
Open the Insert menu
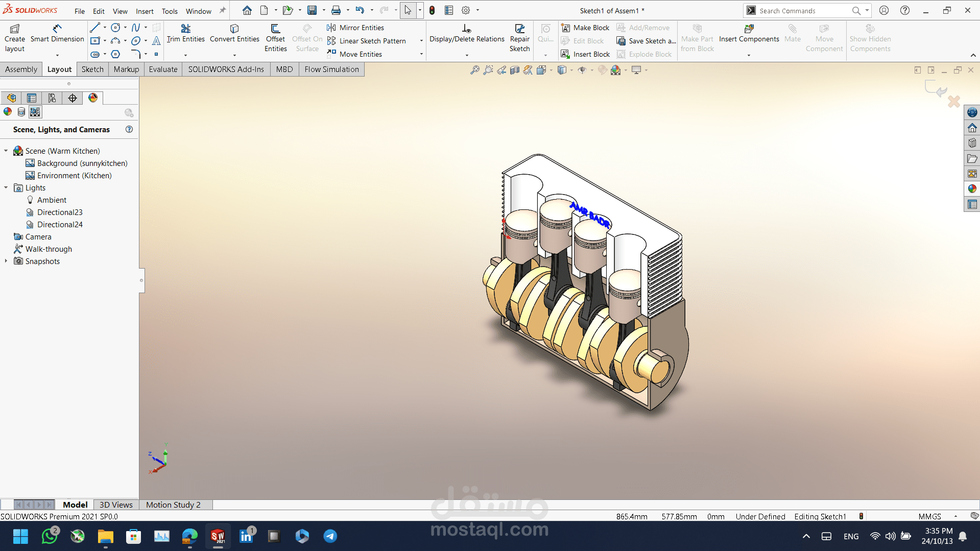pyautogui.click(x=145, y=11)
